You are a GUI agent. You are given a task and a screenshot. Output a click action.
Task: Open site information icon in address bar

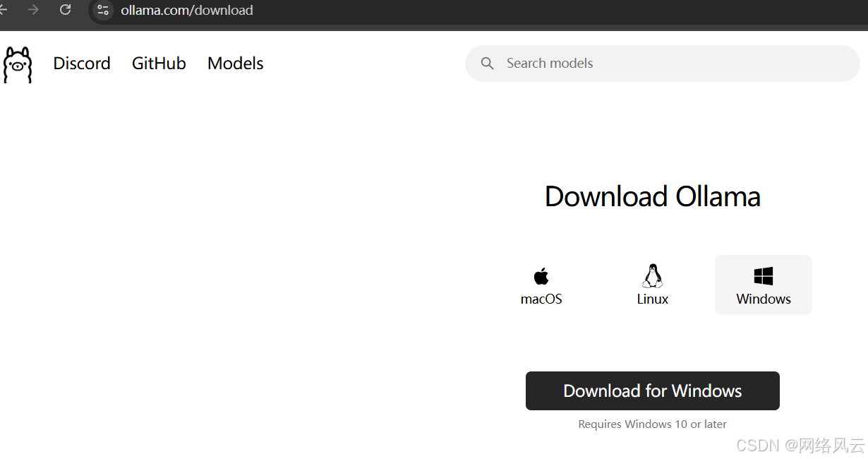coord(103,10)
